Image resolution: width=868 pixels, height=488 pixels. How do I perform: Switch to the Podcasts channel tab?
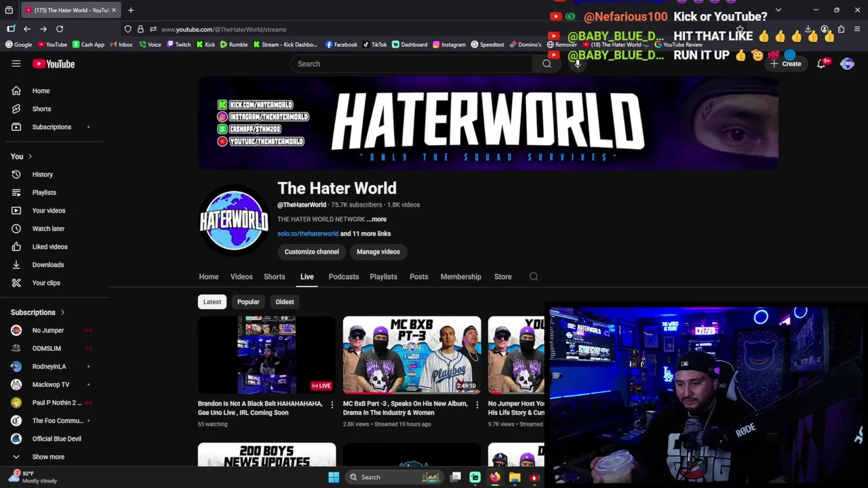click(x=344, y=277)
